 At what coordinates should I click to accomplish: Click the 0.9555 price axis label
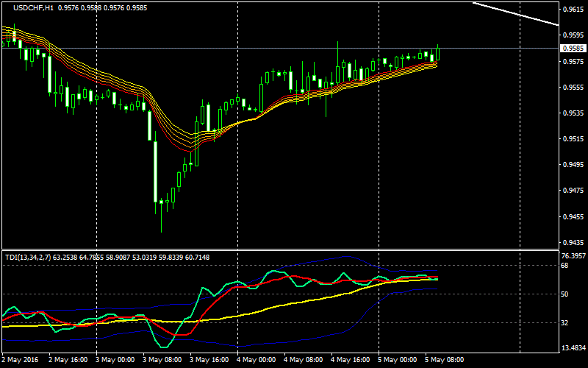click(x=573, y=88)
